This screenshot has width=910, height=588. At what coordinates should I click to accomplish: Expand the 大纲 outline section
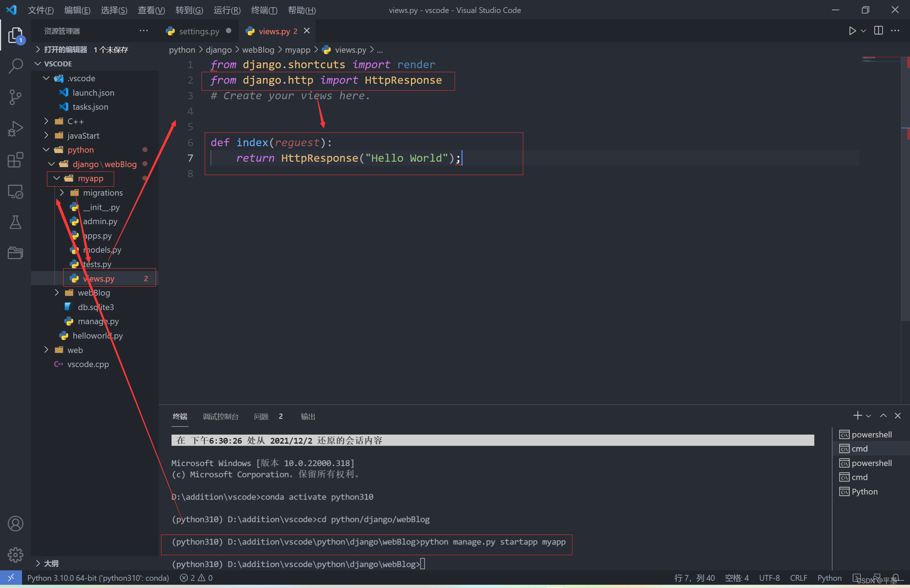click(x=51, y=563)
